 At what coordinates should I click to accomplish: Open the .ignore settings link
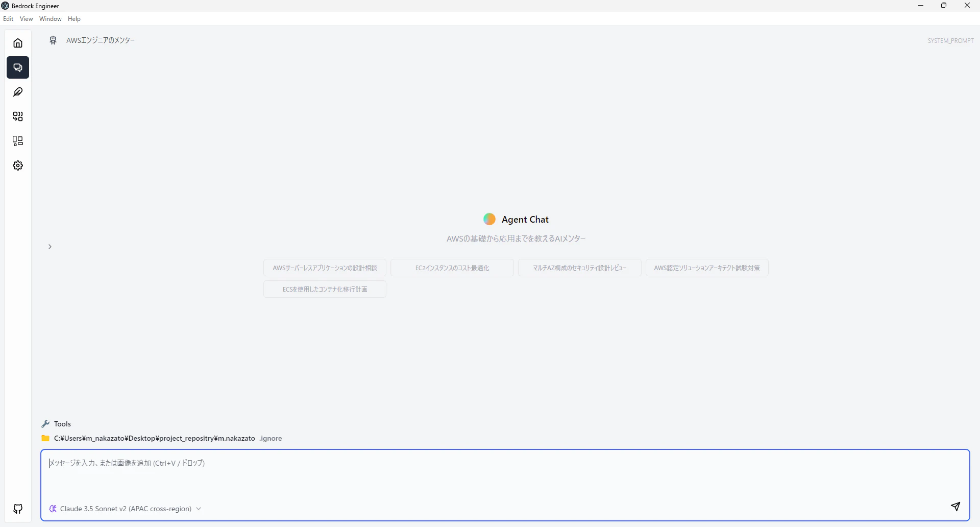(271, 438)
